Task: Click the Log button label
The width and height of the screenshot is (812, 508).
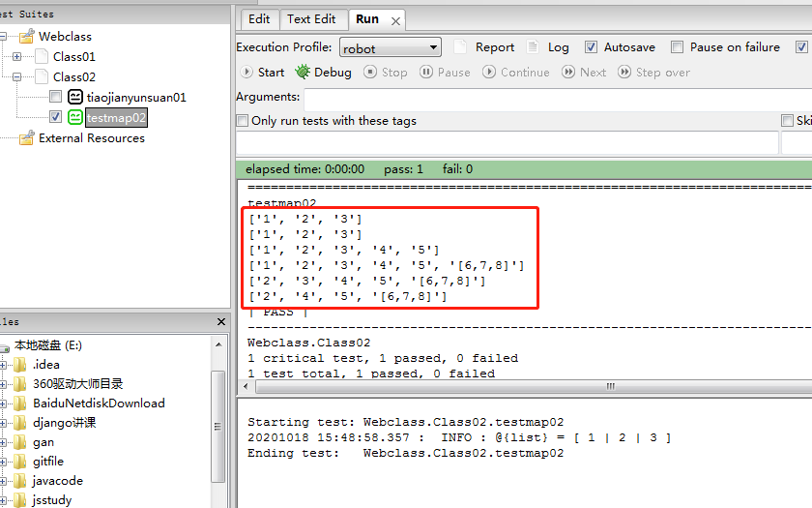Action: 559,47
